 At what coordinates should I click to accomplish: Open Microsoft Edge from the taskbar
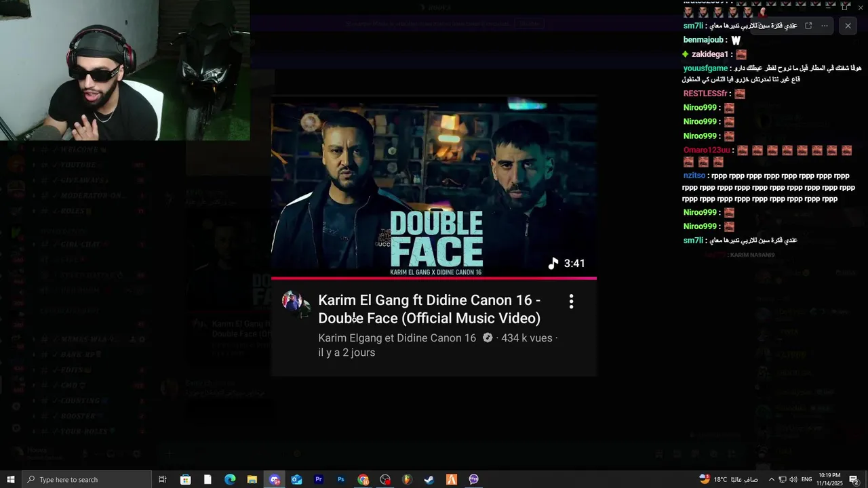(x=230, y=479)
